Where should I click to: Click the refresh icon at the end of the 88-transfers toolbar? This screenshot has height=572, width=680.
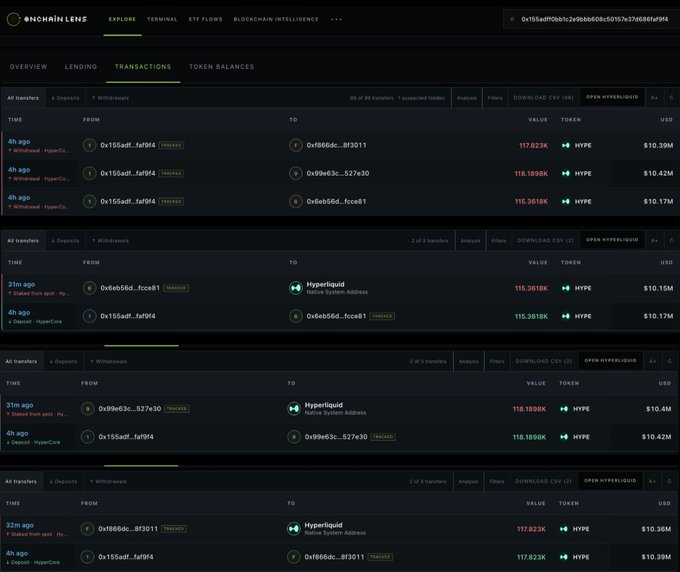[x=671, y=98]
